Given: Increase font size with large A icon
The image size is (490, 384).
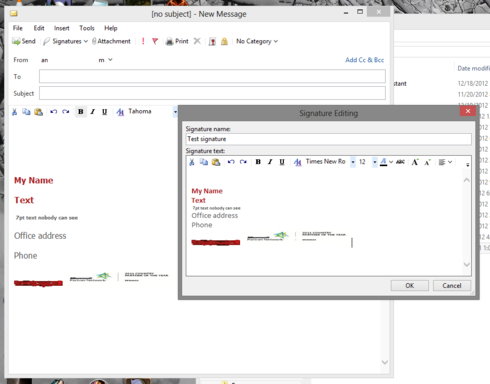Looking at the screenshot, I should 415,162.
